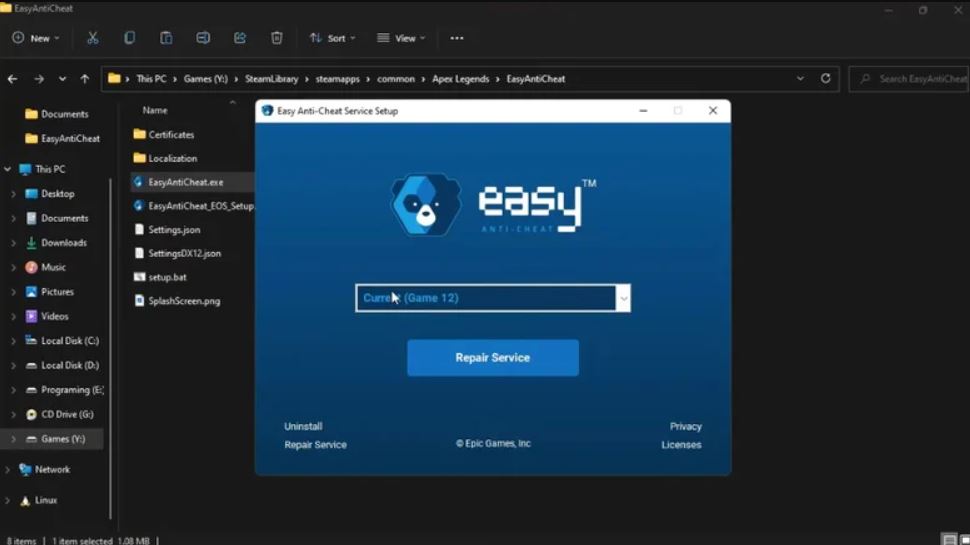This screenshot has height=545, width=970.
Task: Expand the Linux tree node
Action: click(x=7, y=500)
